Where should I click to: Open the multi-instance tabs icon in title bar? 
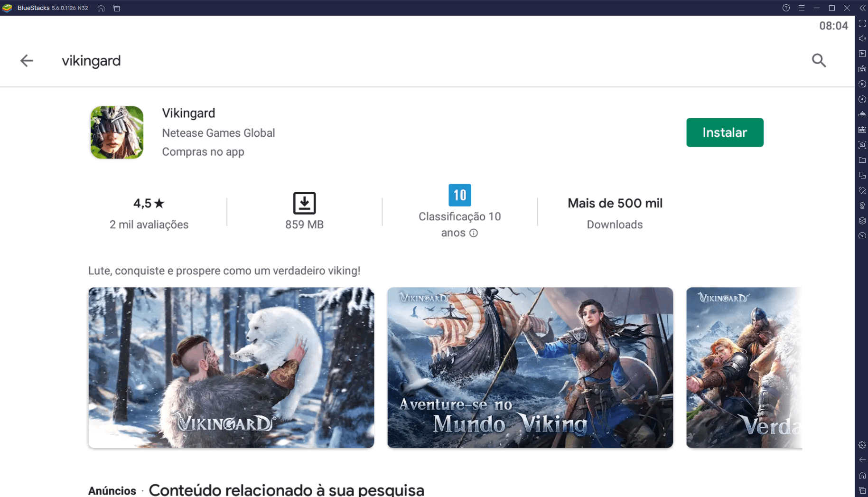(x=116, y=8)
